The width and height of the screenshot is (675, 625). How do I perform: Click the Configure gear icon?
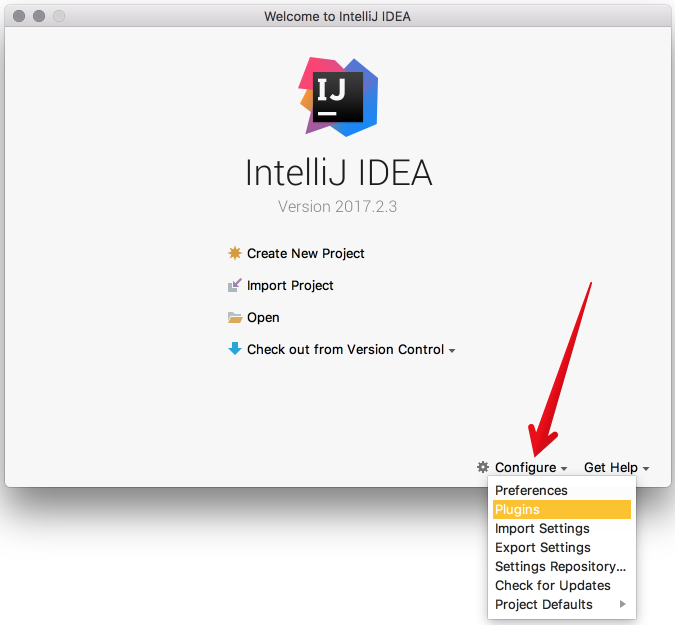tap(483, 467)
